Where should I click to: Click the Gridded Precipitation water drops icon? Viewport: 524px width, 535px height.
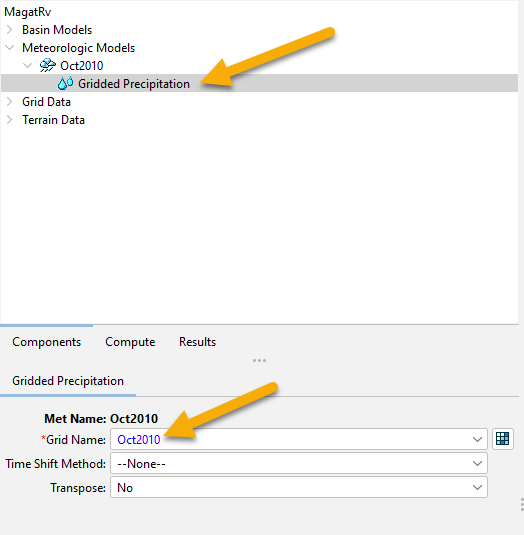pyautogui.click(x=65, y=83)
